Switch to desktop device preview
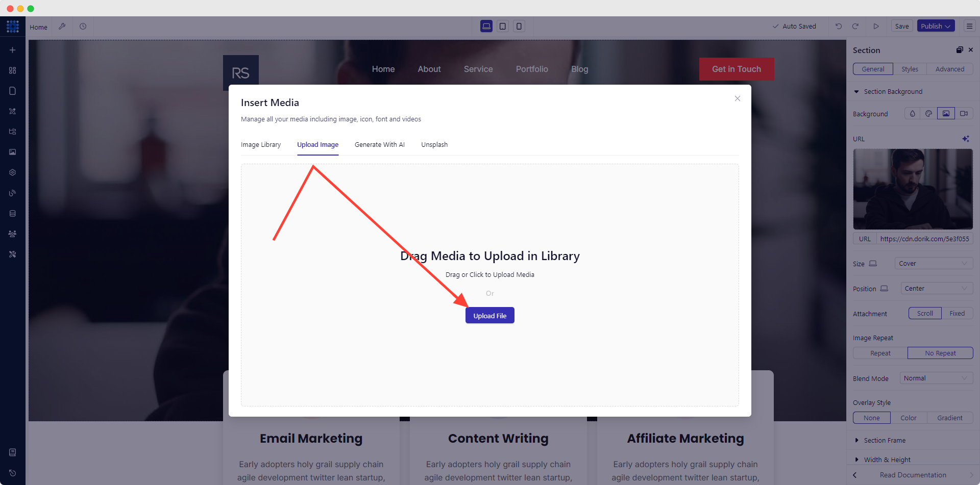This screenshot has height=485, width=980. 486,27
